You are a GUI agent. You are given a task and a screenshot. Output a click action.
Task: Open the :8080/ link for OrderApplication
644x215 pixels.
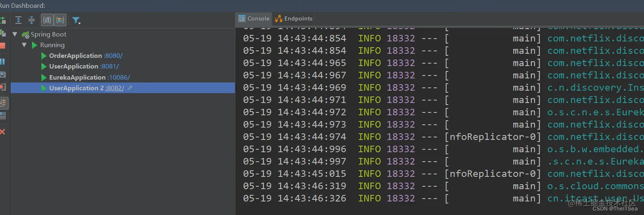[113, 55]
